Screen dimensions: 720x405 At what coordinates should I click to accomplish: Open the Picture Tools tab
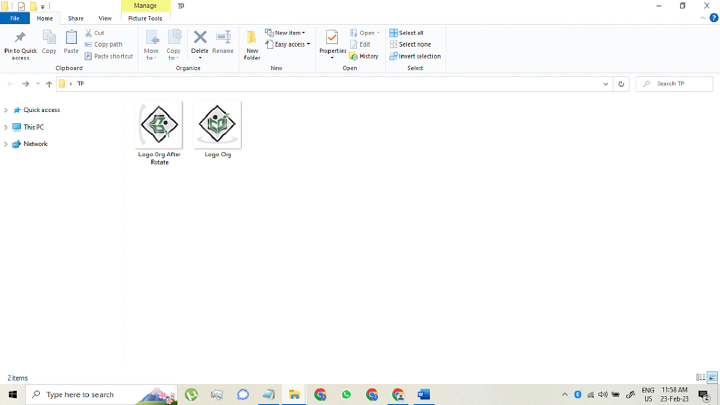point(145,18)
